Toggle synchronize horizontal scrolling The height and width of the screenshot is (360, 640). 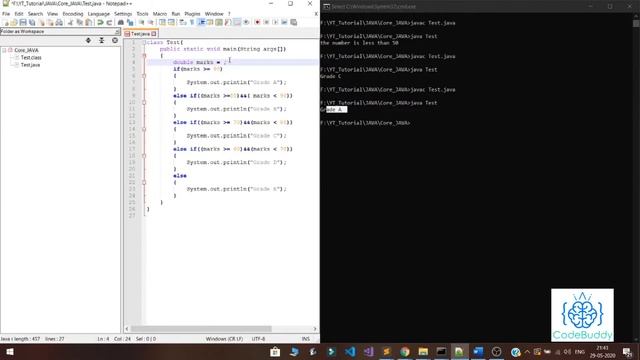171,22
